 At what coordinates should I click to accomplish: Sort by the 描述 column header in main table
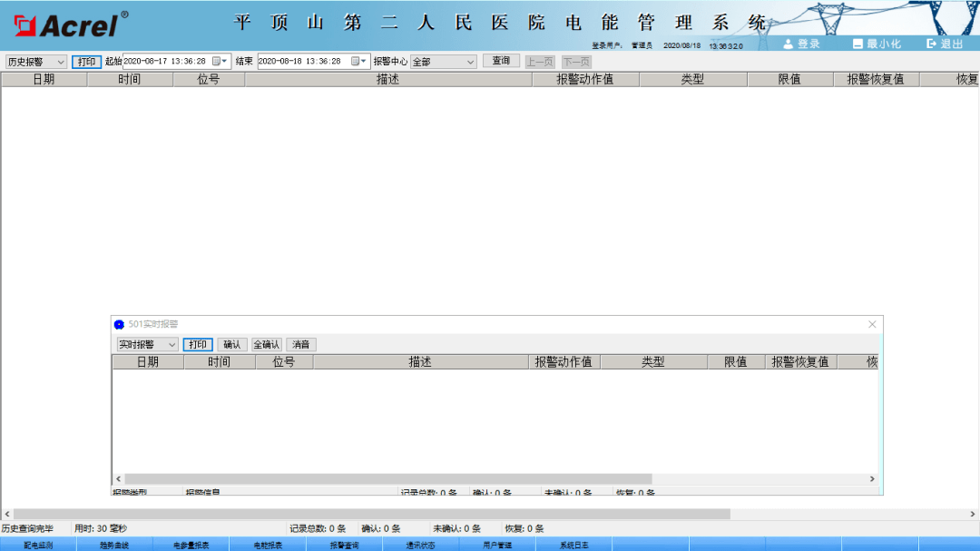tap(387, 80)
